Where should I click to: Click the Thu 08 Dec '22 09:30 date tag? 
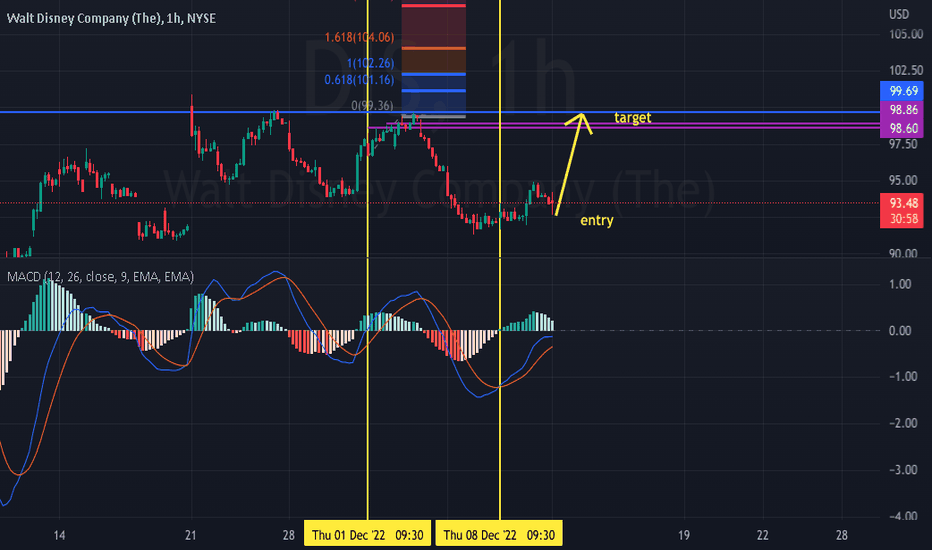499,535
